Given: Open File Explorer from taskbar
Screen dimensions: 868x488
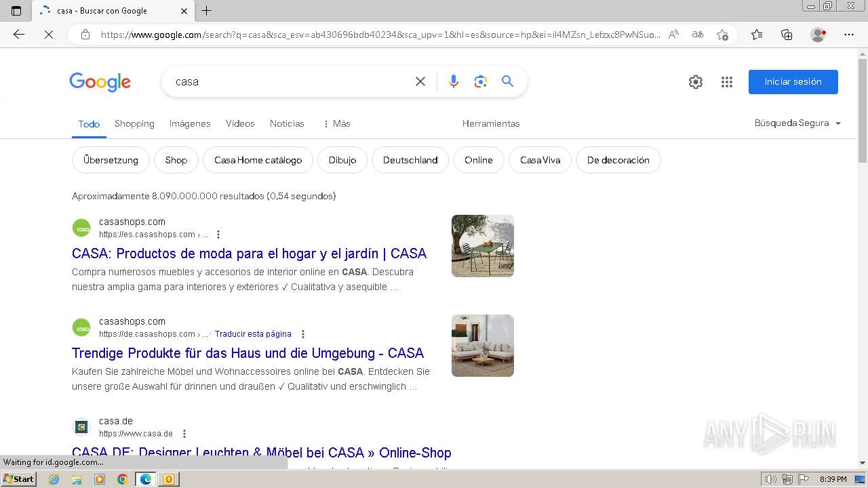Looking at the screenshot, I should point(77,479).
